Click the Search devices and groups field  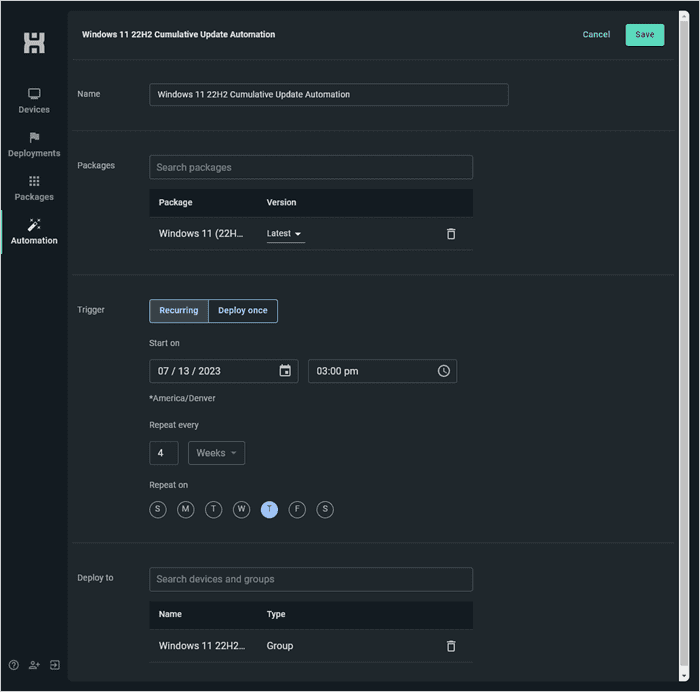click(x=311, y=579)
